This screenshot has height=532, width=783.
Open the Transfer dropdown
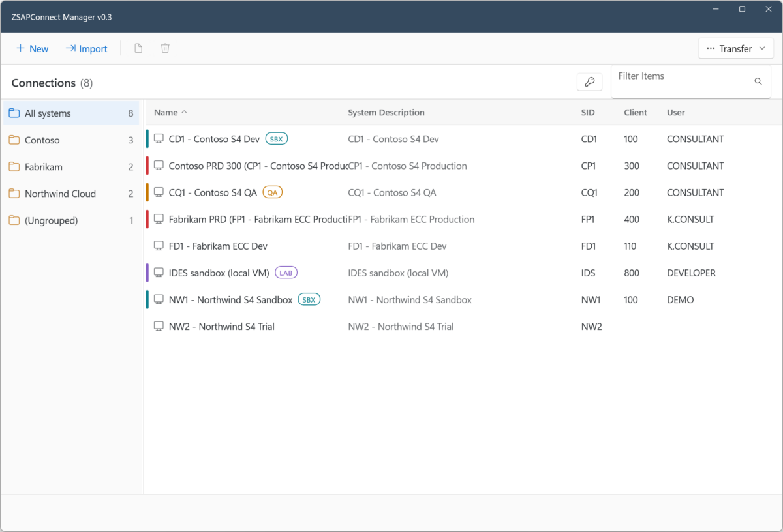(x=735, y=48)
